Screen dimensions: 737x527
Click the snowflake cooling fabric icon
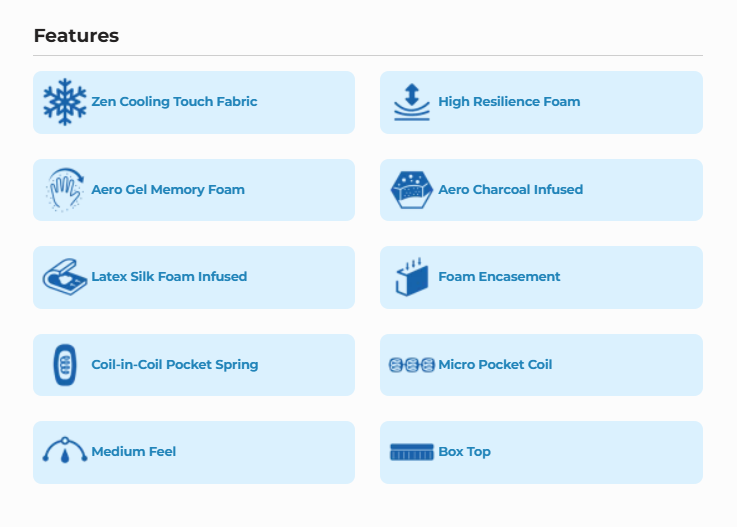(65, 102)
